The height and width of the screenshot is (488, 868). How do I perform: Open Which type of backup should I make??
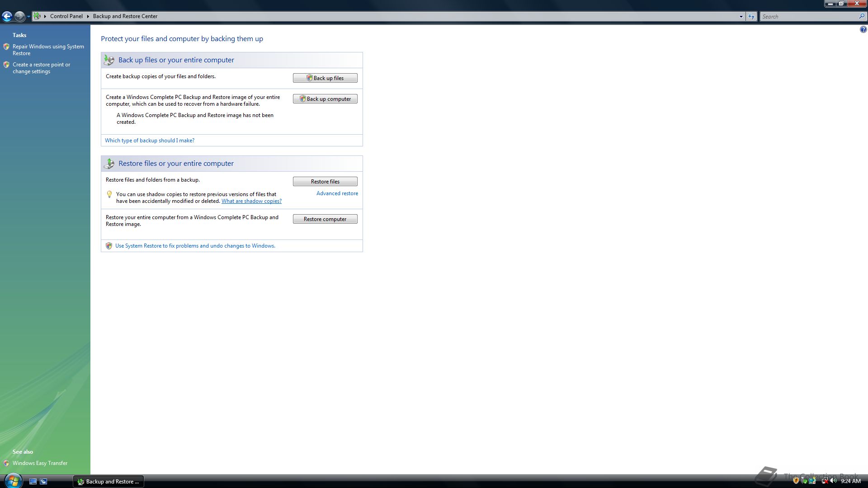click(x=150, y=141)
